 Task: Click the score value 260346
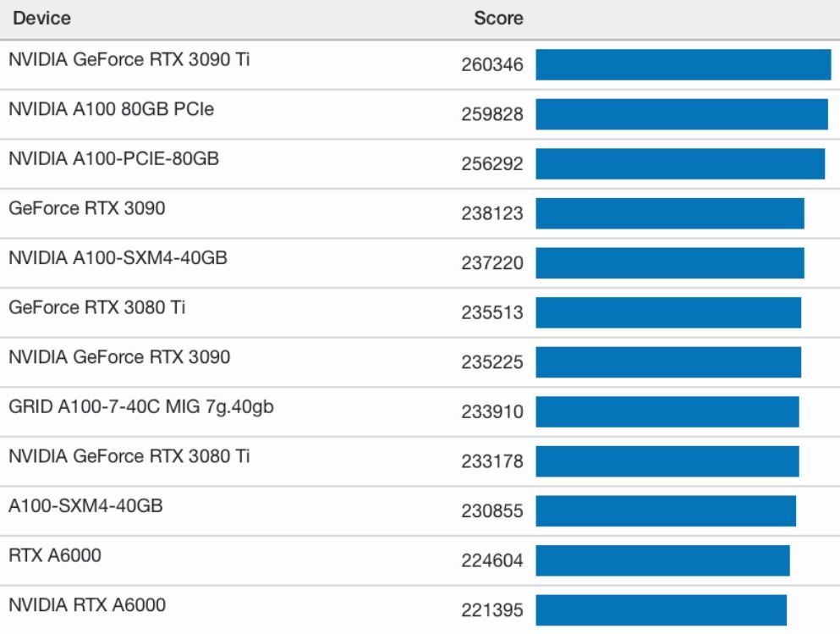click(491, 65)
